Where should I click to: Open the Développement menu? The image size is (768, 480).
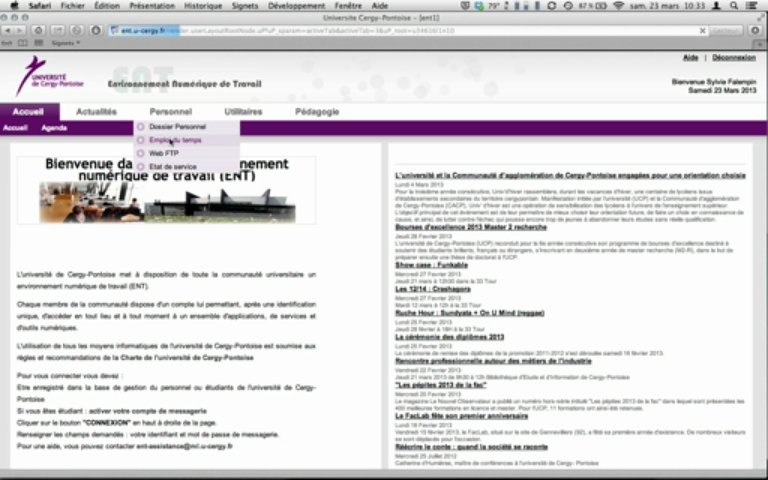pos(296,6)
